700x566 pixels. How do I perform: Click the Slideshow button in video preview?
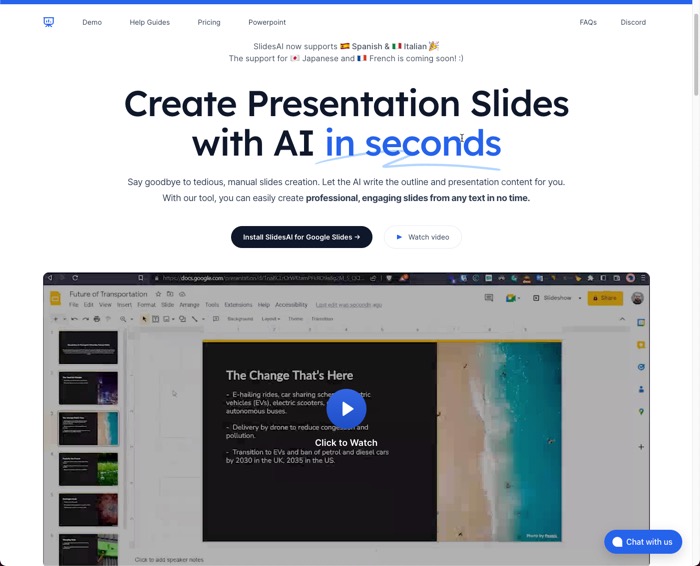(552, 298)
